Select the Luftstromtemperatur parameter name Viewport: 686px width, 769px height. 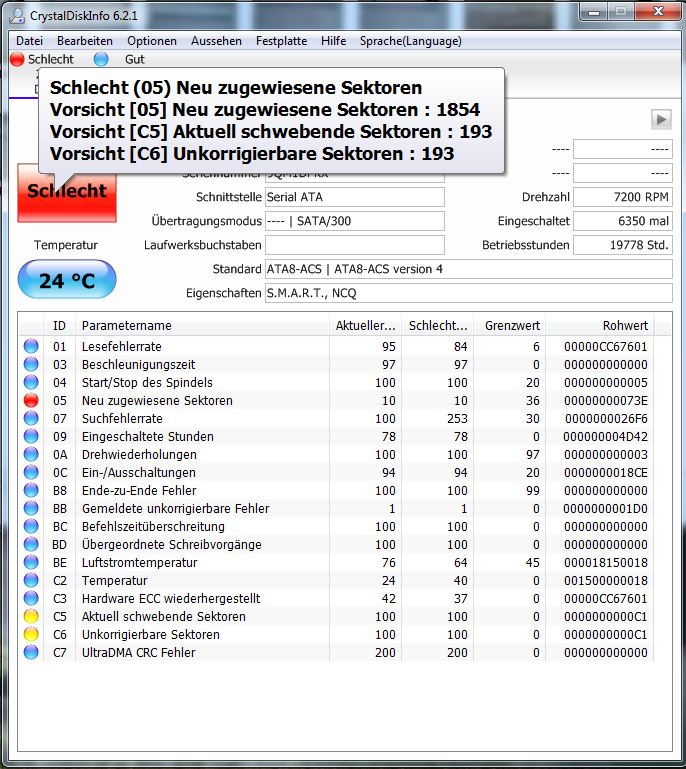(x=139, y=563)
